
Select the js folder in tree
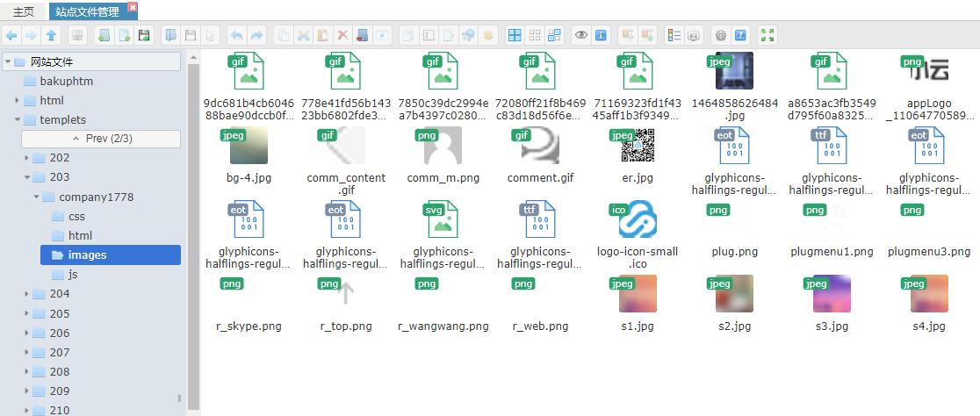click(x=73, y=274)
